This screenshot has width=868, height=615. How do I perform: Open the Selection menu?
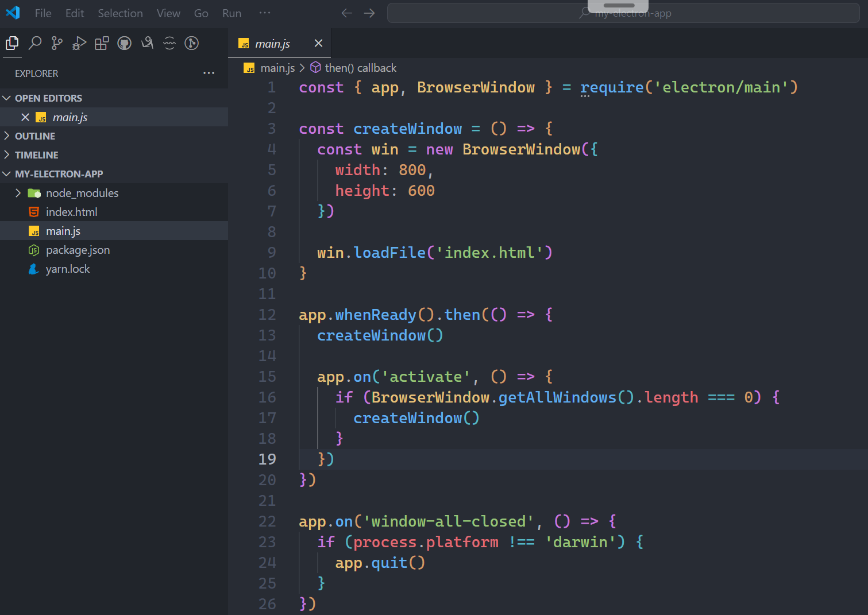(120, 13)
